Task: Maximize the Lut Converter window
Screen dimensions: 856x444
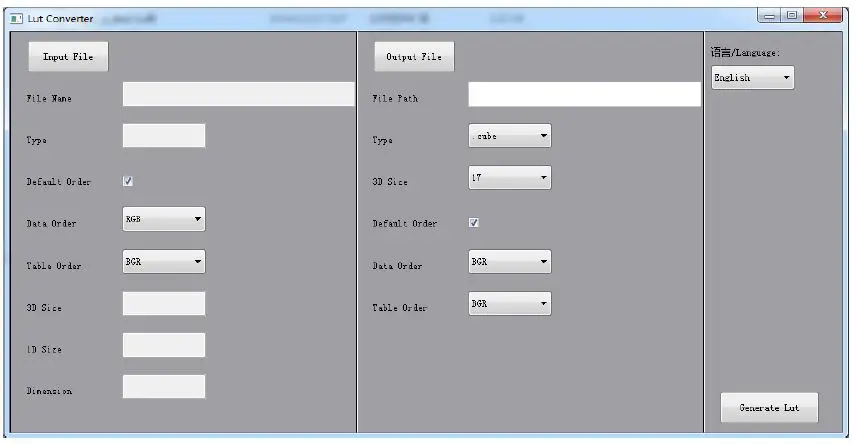Action: [792, 15]
